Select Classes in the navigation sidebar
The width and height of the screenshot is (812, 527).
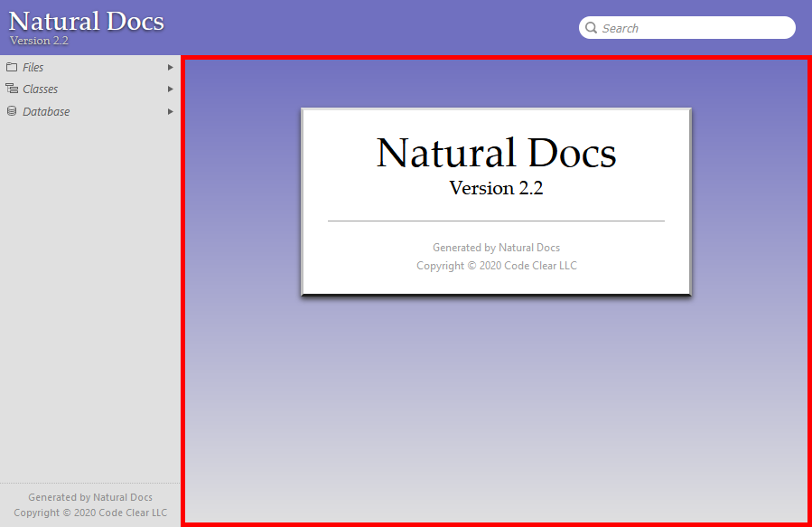click(40, 89)
